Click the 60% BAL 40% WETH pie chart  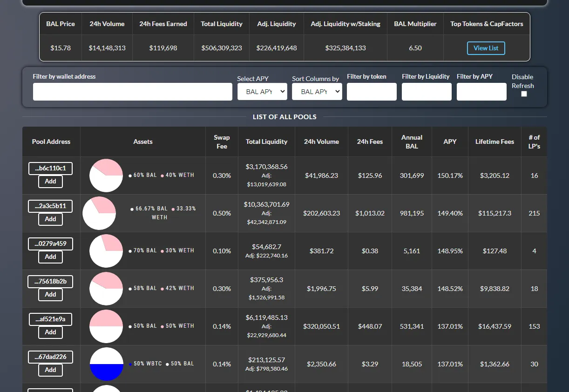pyautogui.click(x=106, y=176)
